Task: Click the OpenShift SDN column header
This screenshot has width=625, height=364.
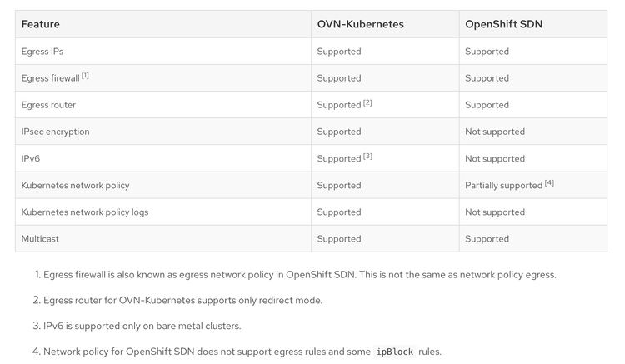Action: [503, 24]
